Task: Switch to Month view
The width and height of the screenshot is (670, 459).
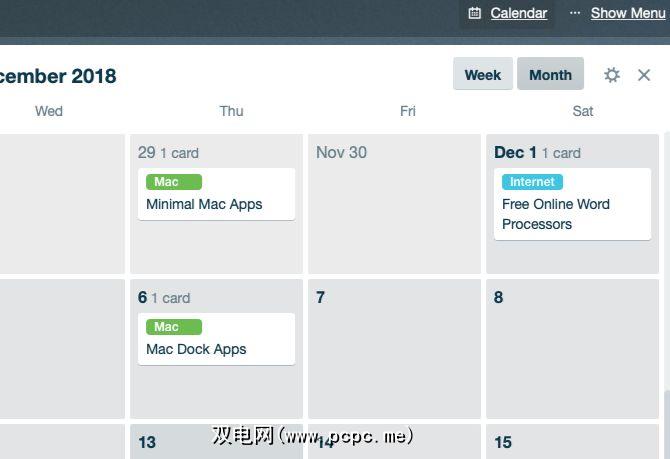Action: pyautogui.click(x=550, y=75)
